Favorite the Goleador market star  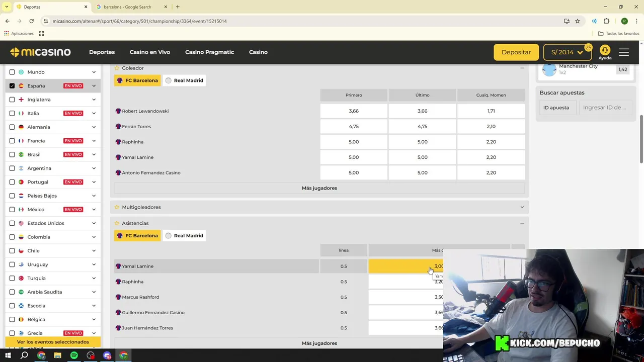[x=117, y=68]
